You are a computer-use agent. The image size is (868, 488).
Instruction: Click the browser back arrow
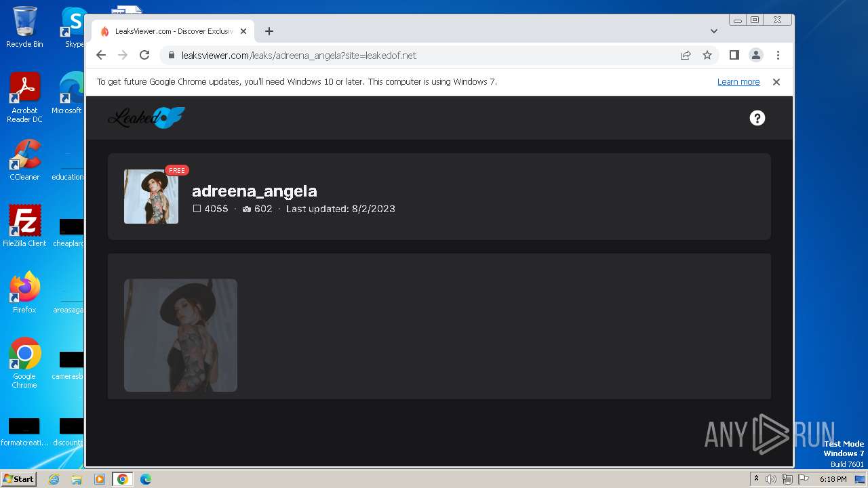pos(101,56)
